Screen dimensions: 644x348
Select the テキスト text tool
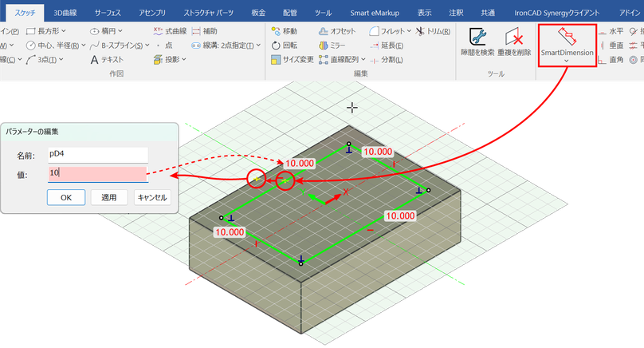coord(107,60)
